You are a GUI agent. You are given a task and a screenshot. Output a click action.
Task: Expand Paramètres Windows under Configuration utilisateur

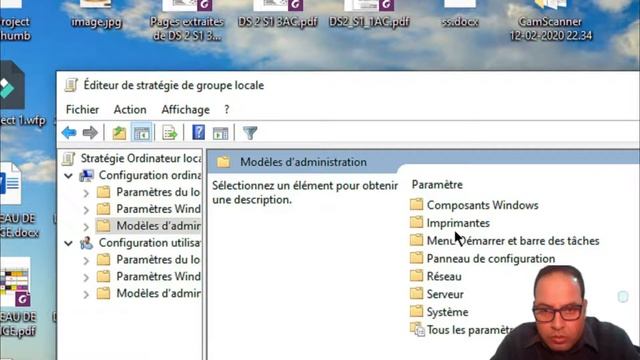(86, 277)
